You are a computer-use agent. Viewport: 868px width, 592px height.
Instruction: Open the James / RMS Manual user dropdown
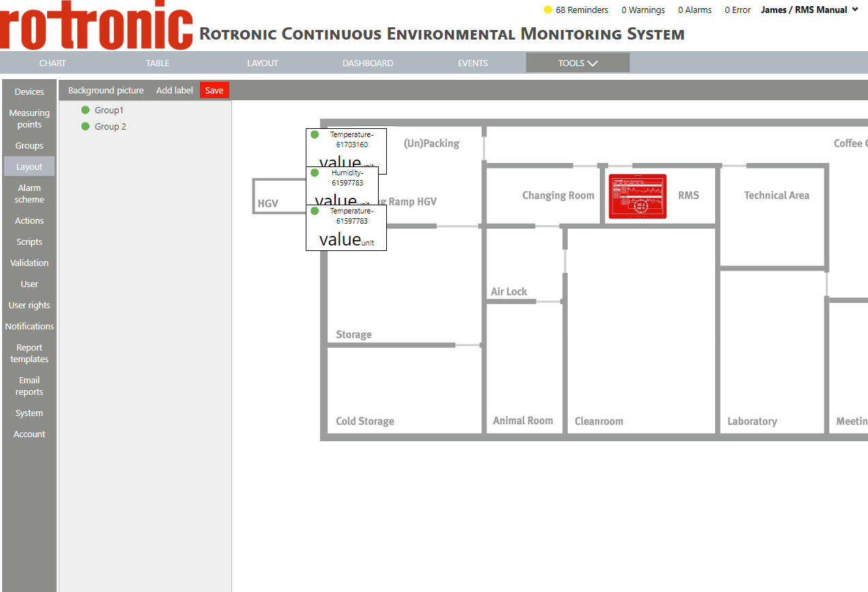click(x=810, y=10)
